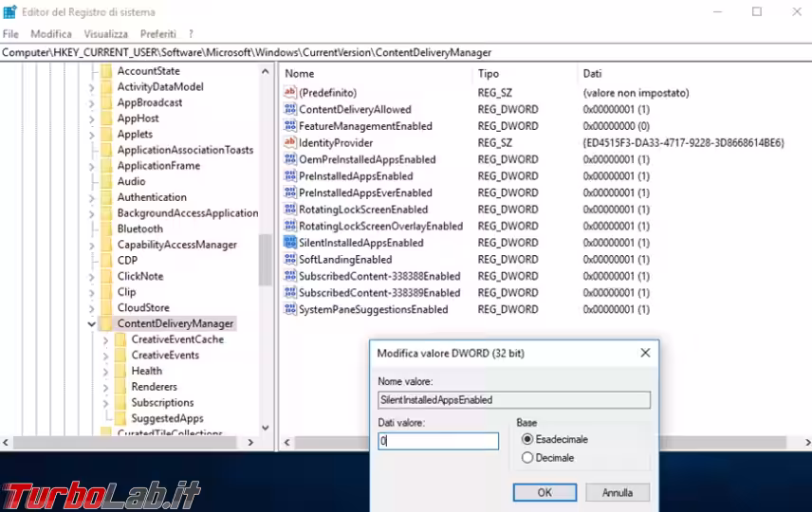
Task: Click the PreInstalledAppsEverEnabled DWORD icon
Action: [x=290, y=192]
